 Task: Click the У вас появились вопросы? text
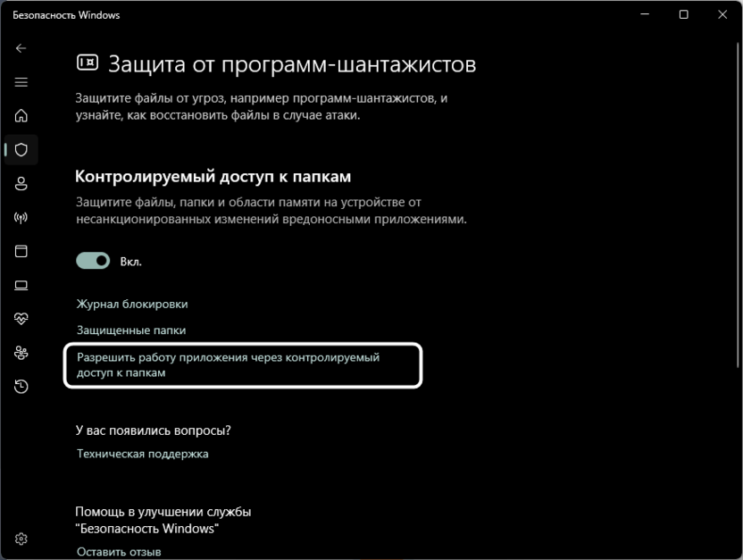153,430
